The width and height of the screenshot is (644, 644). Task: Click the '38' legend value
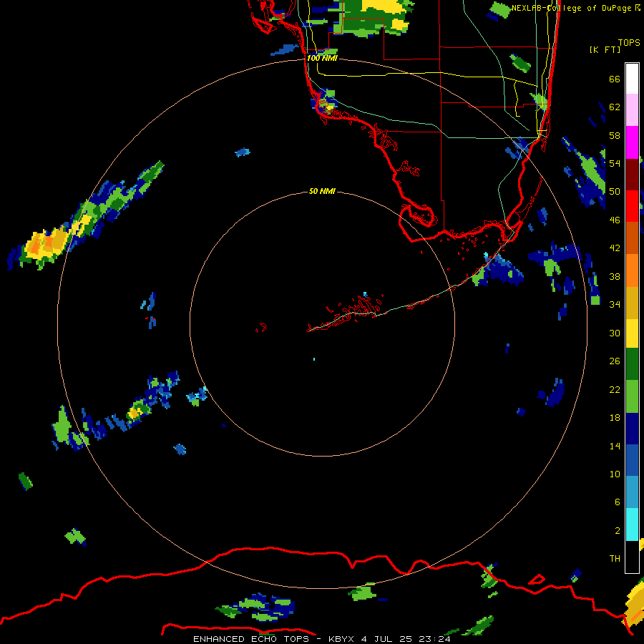coord(615,276)
